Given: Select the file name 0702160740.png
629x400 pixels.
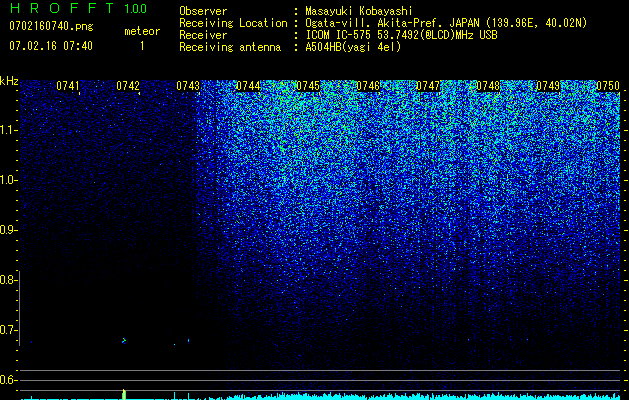Looking at the screenshot, I should pos(51,26).
